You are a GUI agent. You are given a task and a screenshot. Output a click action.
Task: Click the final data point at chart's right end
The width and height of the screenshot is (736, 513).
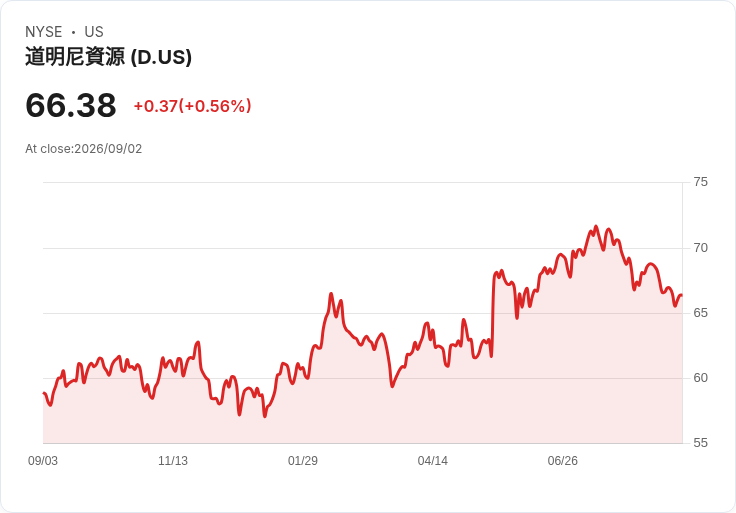682,295
